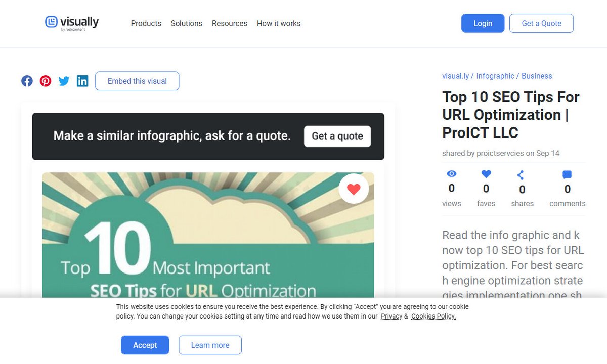Open the SEO Tips infographic image
The image size is (607, 364).
208,235
